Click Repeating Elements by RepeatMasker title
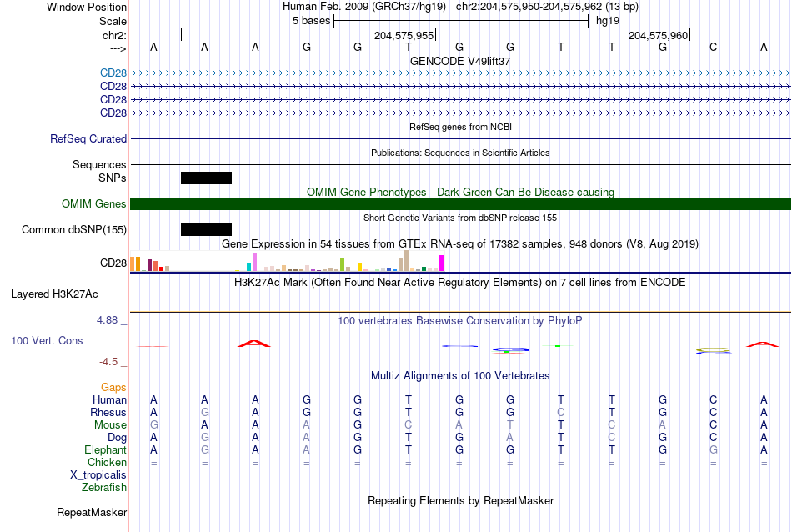The width and height of the screenshot is (792, 532). click(460, 500)
